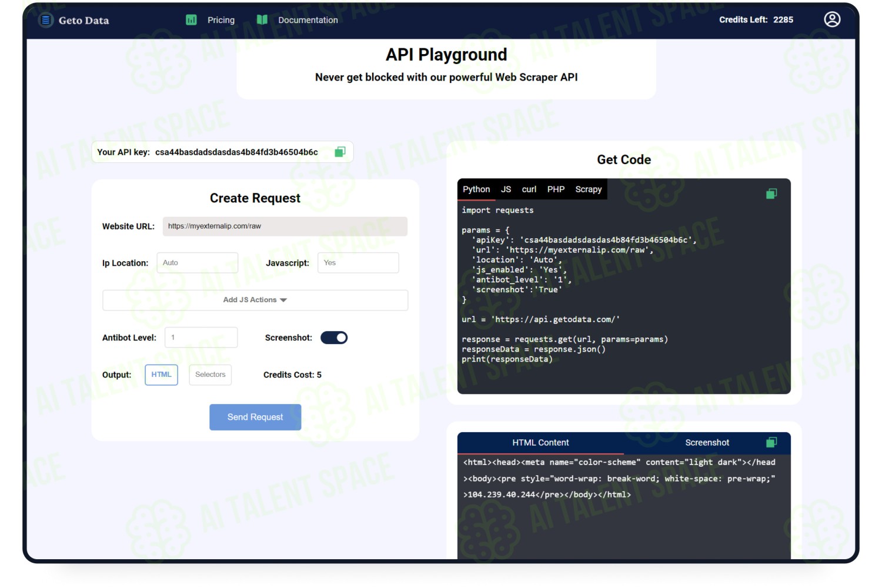Toggle the Screenshot switch off
Image resolution: width=882 pixels, height=588 pixels.
pyautogui.click(x=334, y=338)
